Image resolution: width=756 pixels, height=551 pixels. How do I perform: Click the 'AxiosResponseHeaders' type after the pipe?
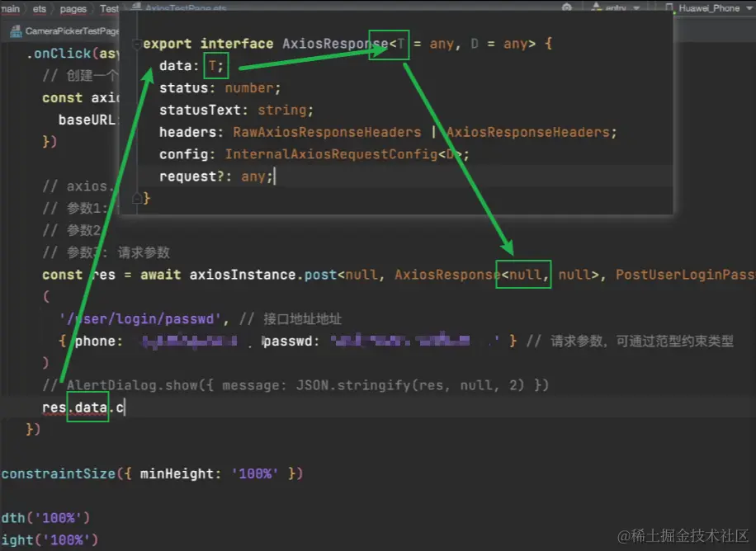[x=528, y=132]
